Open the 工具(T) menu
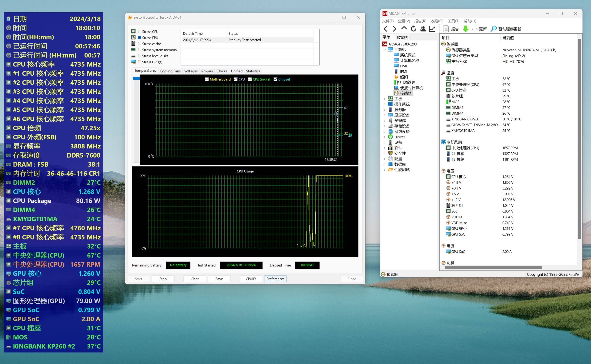The width and height of the screenshot is (591, 364). coord(453,21)
